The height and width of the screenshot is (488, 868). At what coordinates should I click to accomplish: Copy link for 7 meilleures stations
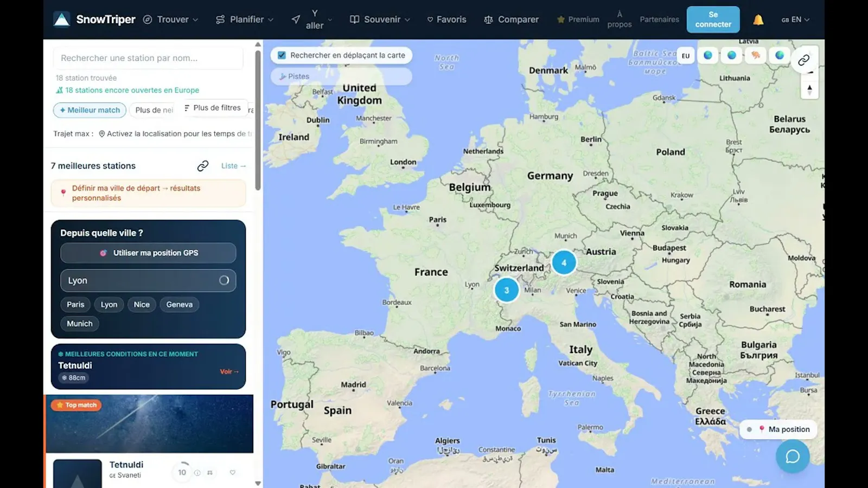[x=203, y=166]
